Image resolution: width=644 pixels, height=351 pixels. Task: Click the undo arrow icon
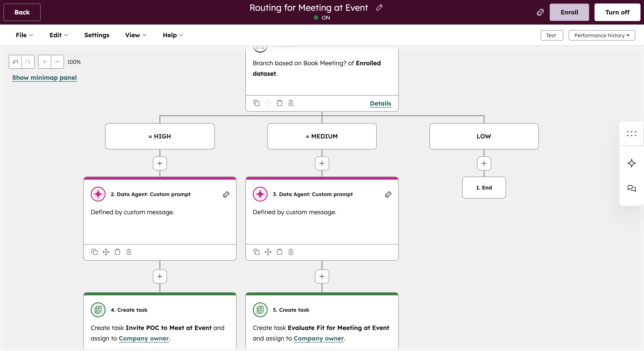(15, 62)
